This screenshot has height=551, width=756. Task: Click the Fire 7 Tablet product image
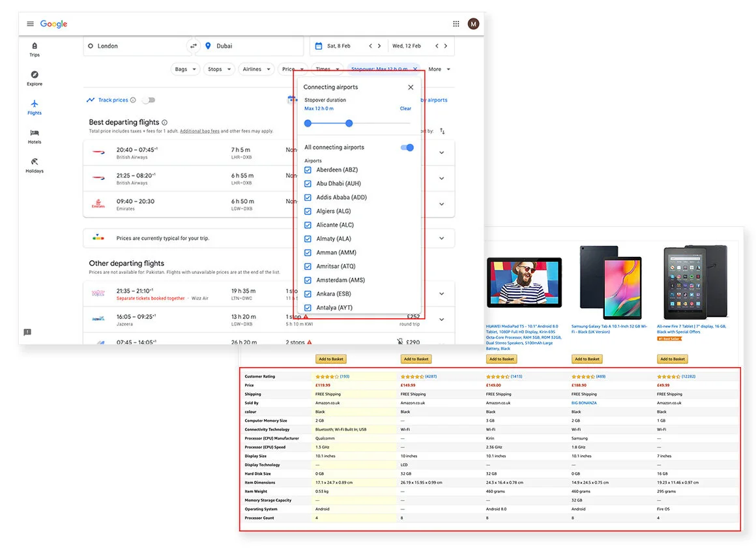click(x=695, y=283)
